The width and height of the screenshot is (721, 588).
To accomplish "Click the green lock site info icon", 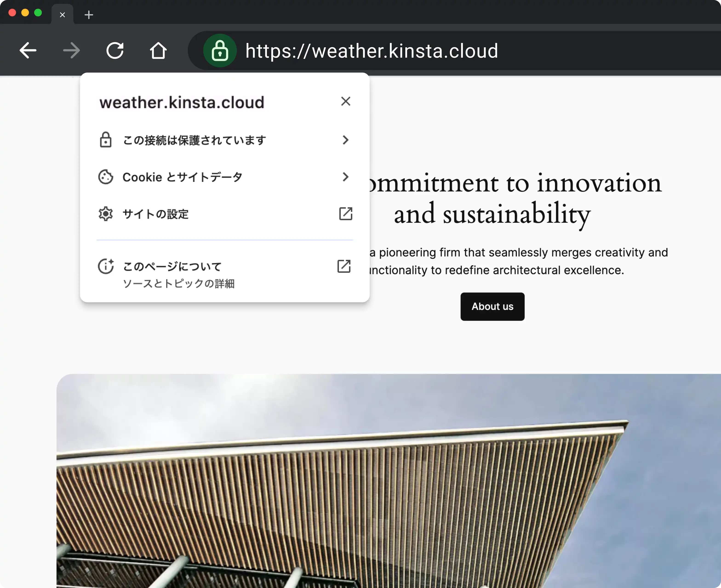I will click(220, 51).
